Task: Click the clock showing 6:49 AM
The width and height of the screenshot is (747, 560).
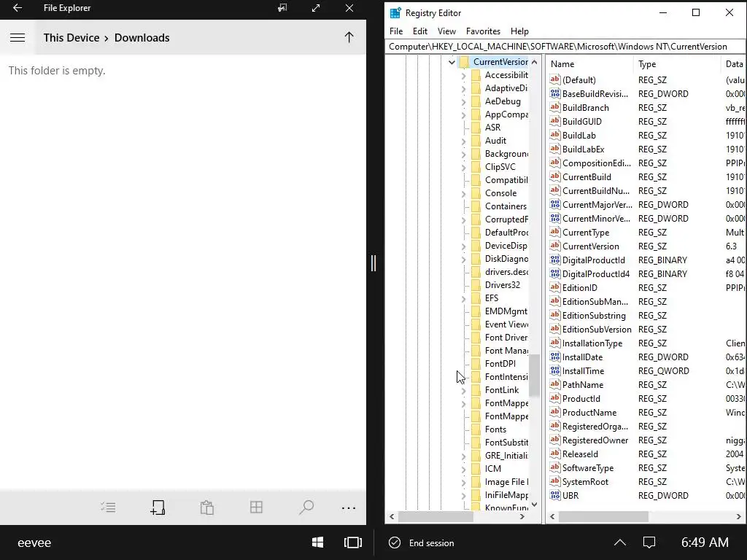Action: tap(705, 542)
